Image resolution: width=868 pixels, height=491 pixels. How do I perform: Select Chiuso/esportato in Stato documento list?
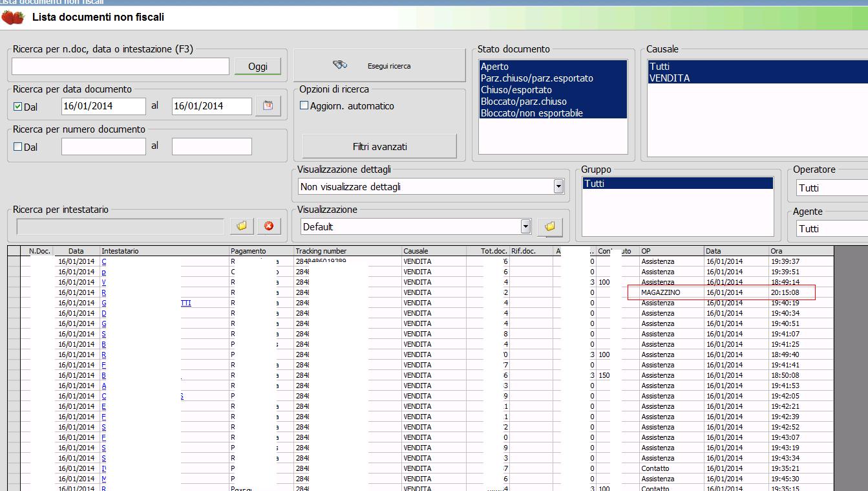(516, 90)
